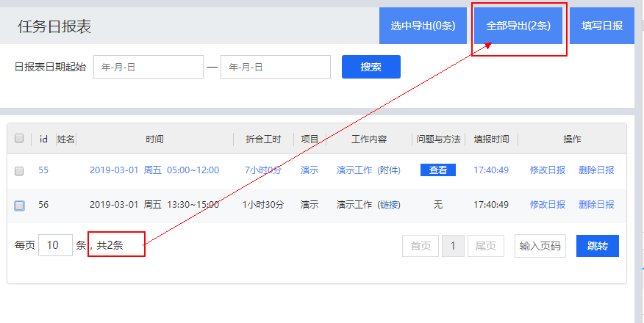
Task: Click the blue 跳转 jump button
Action: tap(597, 246)
